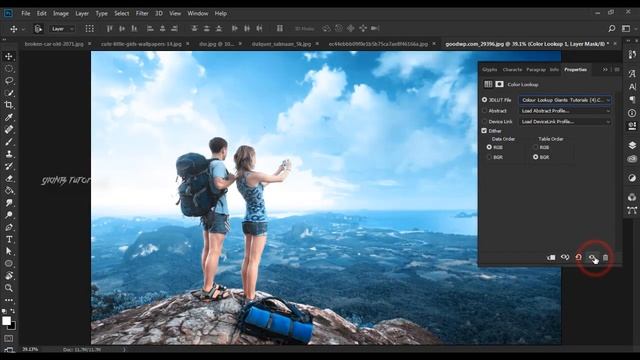Select the Eyedropper tool
Viewport: 640px width, 360px height.
point(9,118)
